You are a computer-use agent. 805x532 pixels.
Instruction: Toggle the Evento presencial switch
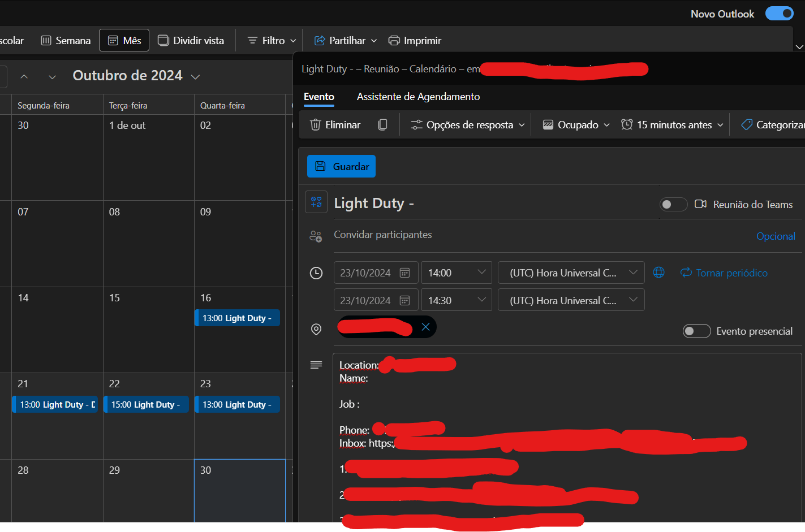[696, 331]
